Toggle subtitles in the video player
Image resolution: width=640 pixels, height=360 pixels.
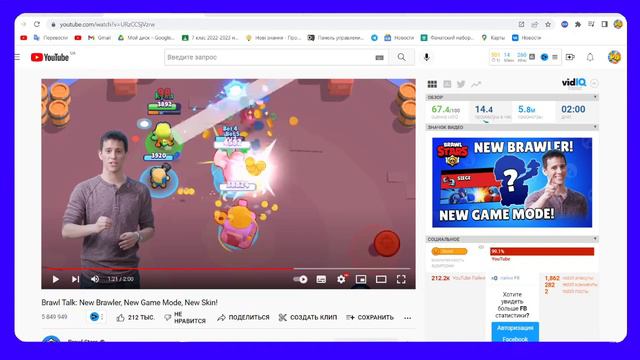[321, 279]
